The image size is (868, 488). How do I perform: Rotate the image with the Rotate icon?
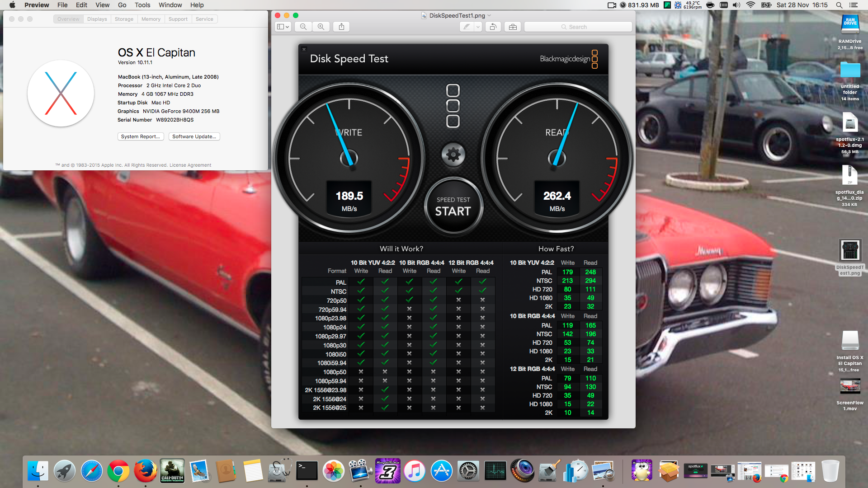(493, 27)
